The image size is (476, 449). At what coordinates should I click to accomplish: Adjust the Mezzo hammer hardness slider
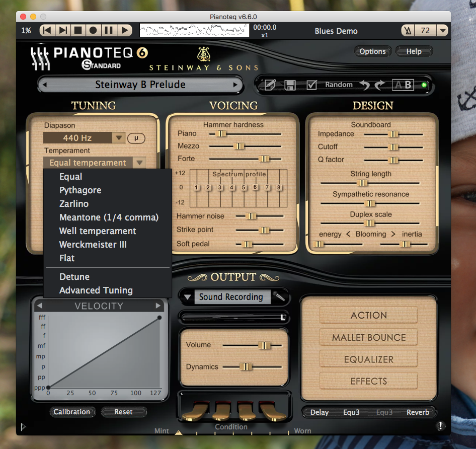point(239,146)
